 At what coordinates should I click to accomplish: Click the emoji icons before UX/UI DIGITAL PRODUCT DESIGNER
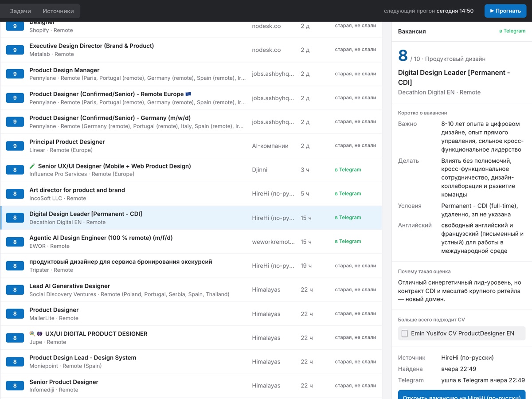pyautogui.click(x=36, y=334)
